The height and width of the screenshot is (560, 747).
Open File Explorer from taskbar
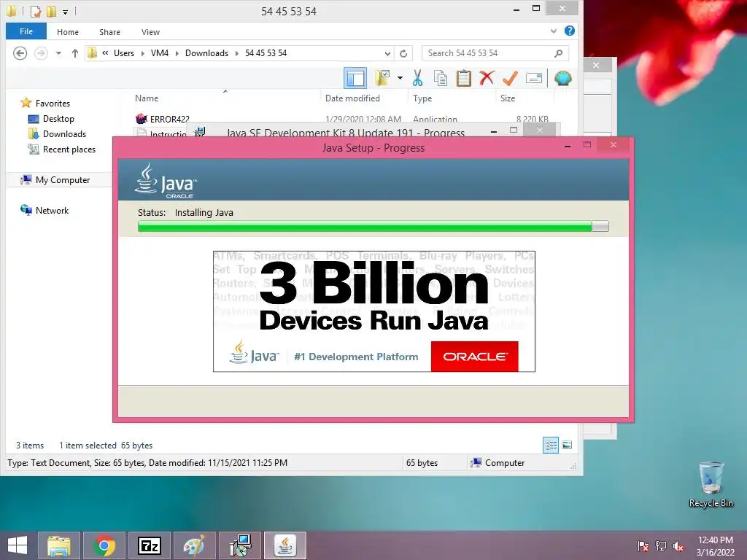tap(58, 545)
